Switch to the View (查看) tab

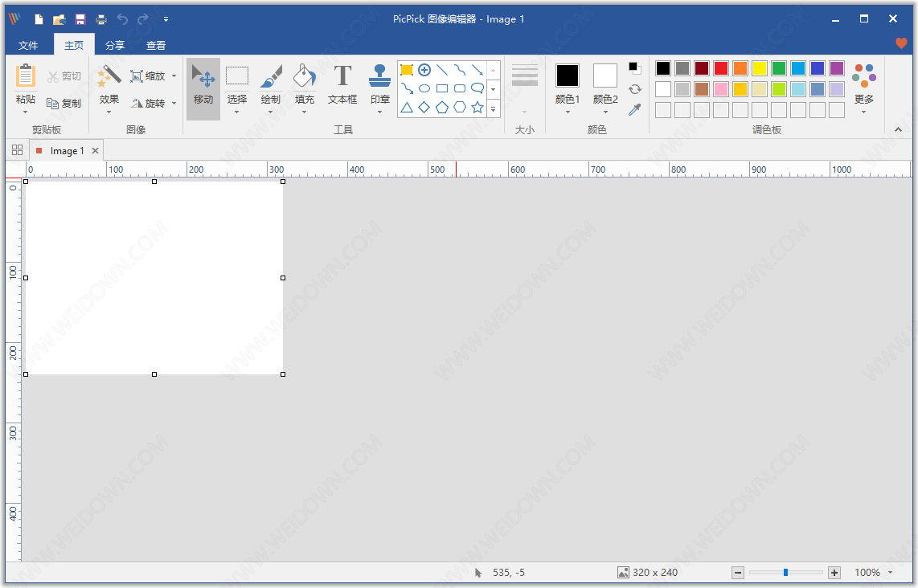(x=156, y=45)
